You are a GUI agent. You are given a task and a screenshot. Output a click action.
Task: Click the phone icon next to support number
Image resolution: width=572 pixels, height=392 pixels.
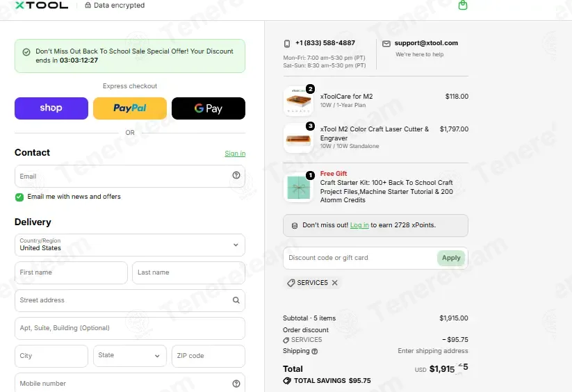(287, 43)
